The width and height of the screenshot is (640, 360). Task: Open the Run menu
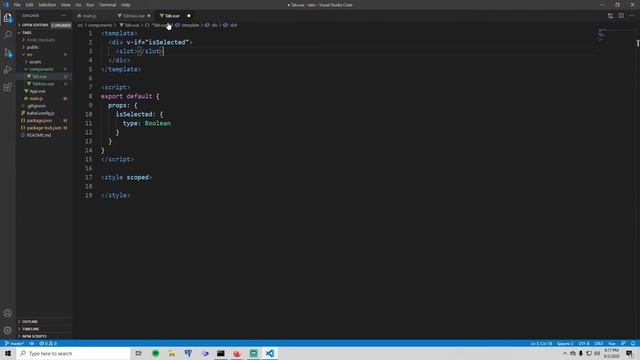(x=90, y=5)
